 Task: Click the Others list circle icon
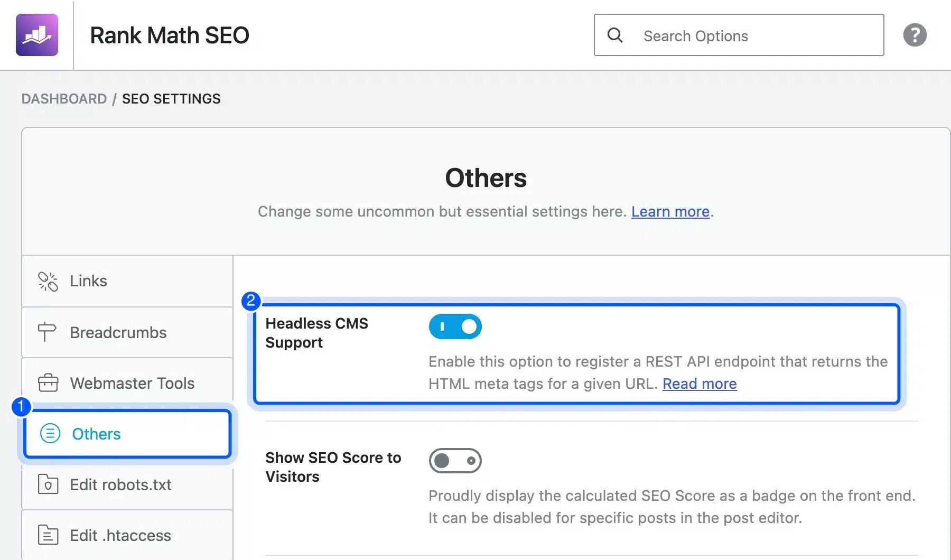click(x=50, y=434)
